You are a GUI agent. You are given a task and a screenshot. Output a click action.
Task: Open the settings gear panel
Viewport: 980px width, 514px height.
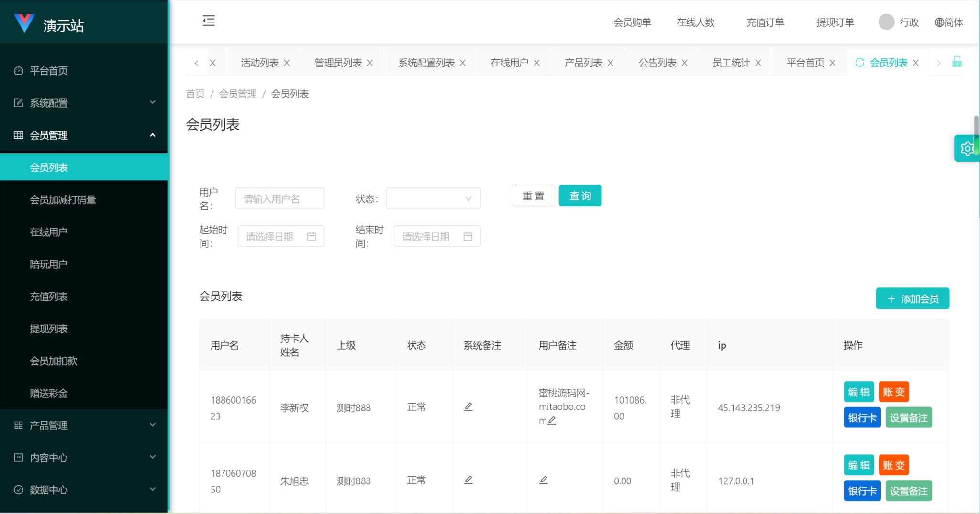(x=967, y=149)
